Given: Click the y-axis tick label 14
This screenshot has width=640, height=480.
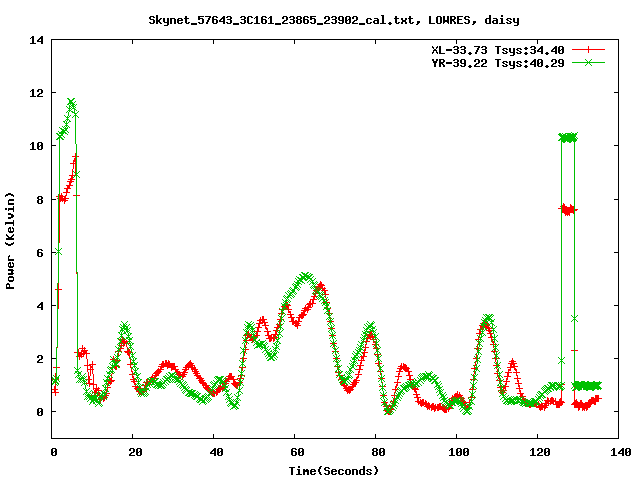Looking at the screenshot, I should coord(36,40).
